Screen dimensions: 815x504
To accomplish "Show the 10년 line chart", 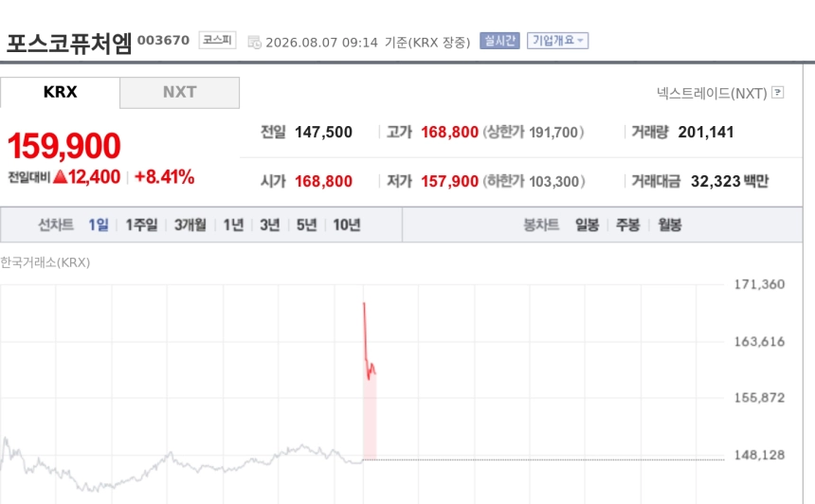I will [347, 225].
